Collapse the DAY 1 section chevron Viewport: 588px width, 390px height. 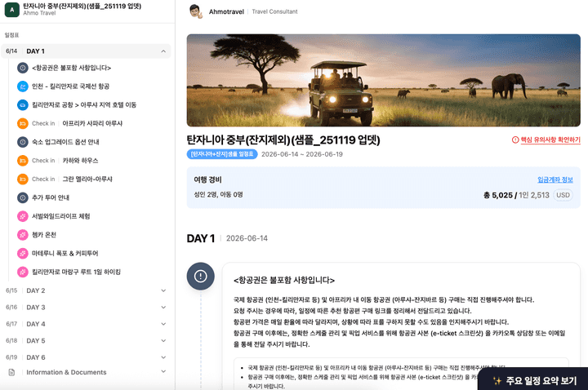[x=163, y=51]
